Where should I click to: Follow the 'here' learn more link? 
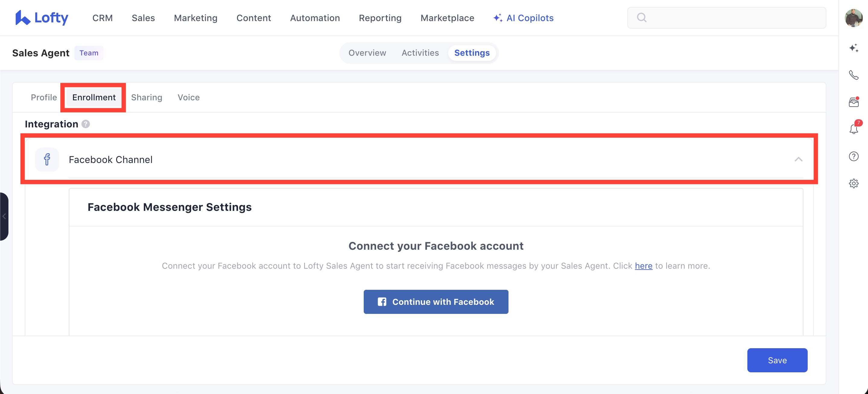(643, 266)
